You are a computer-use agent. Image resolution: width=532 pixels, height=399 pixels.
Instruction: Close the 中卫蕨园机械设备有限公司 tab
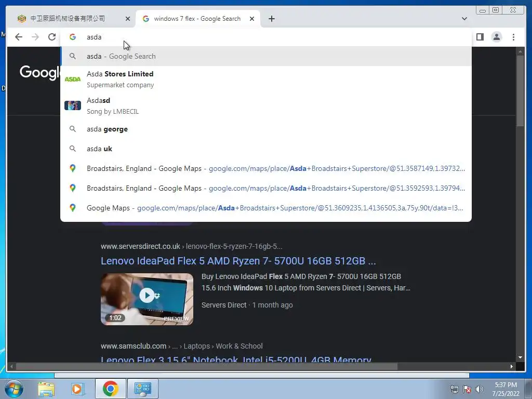pyautogui.click(x=128, y=19)
